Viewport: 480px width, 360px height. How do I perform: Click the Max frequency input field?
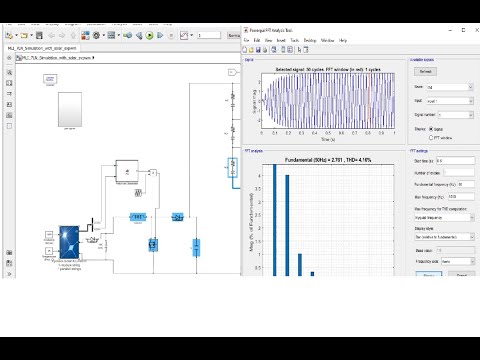click(461, 197)
